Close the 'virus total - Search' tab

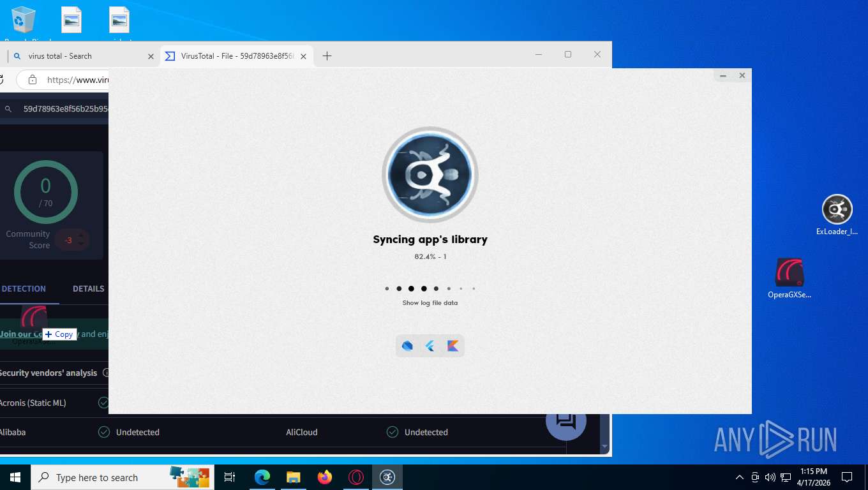pyautogui.click(x=151, y=56)
